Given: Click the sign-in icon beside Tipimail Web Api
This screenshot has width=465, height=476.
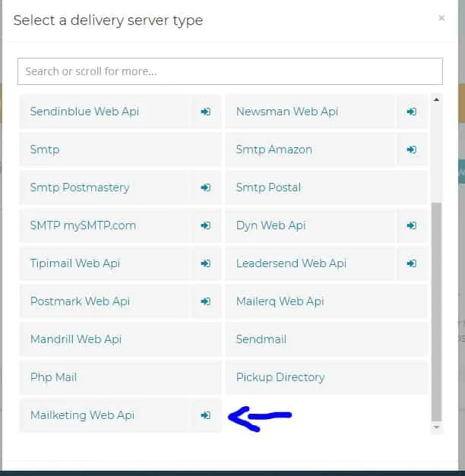Looking at the screenshot, I should 205,263.
